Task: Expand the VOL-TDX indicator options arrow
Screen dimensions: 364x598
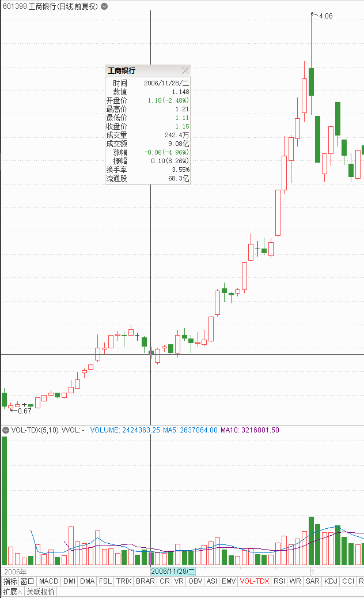Action: [x=6, y=430]
